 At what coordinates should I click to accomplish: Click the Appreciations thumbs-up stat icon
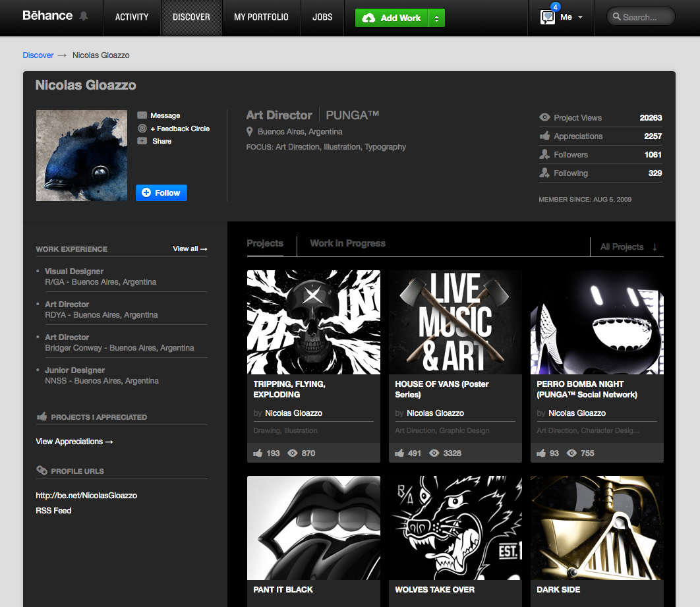[544, 136]
